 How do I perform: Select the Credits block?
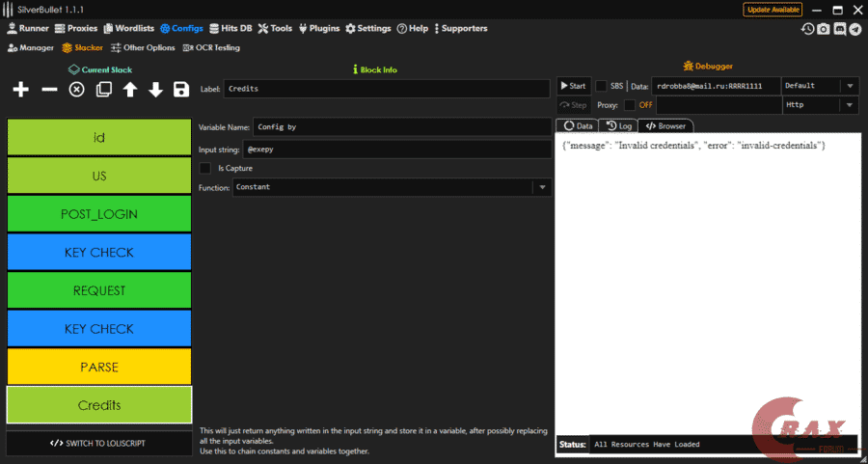click(x=99, y=405)
